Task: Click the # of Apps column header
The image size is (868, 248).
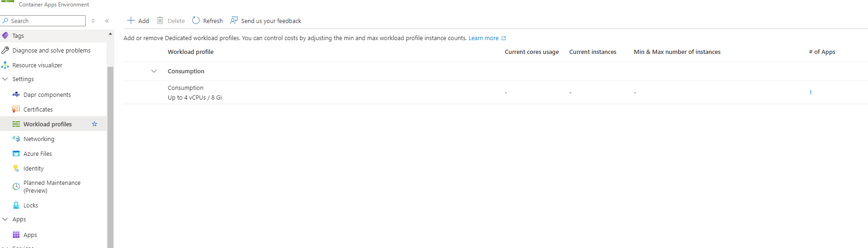Action: pos(822,52)
